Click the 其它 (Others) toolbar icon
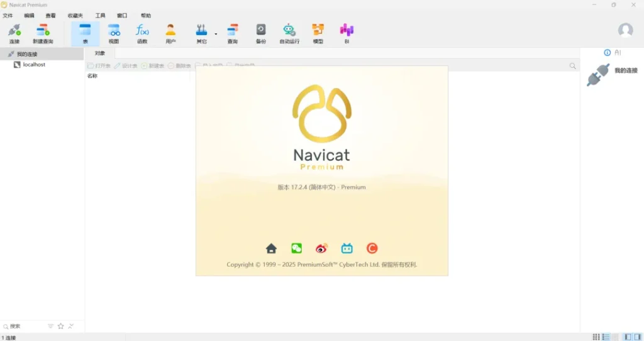The height and width of the screenshot is (341, 644). point(201,34)
